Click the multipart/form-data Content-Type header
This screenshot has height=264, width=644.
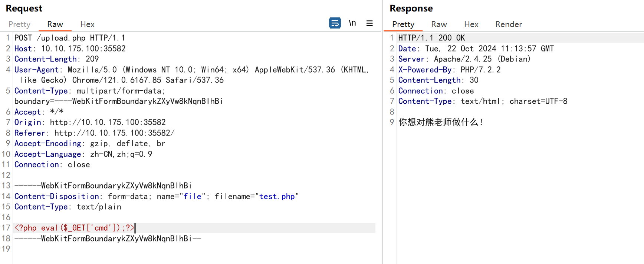(x=118, y=96)
